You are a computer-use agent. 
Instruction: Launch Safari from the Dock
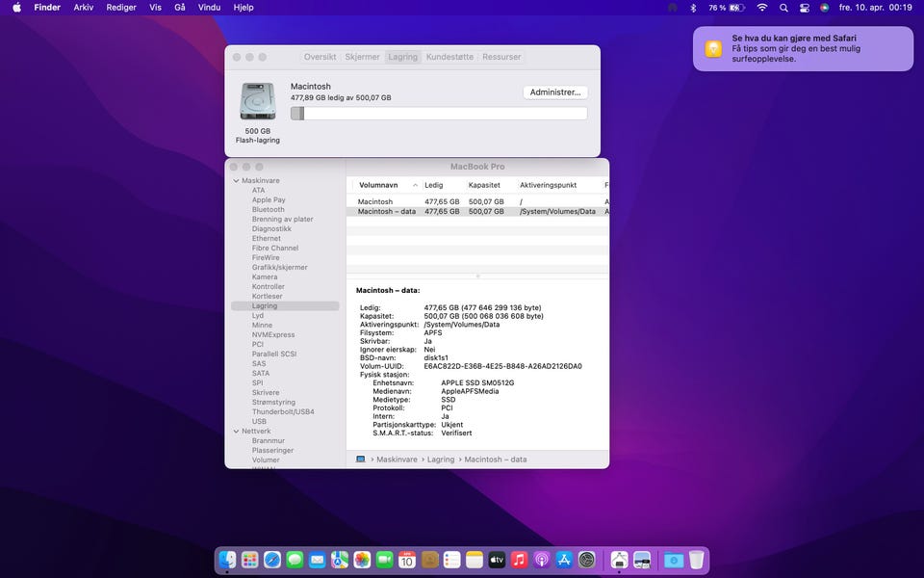pyautogui.click(x=272, y=559)
